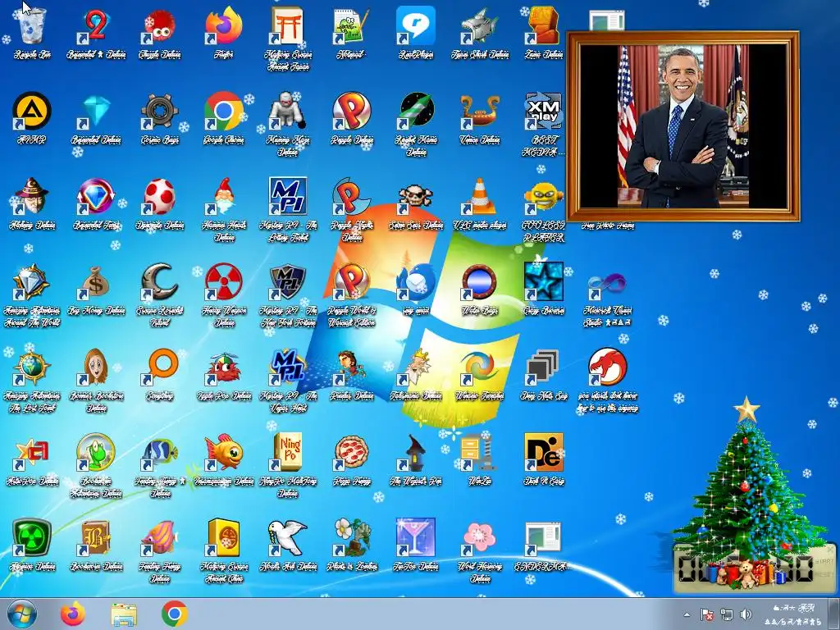
Task: Launch Typer Shark Deluxe icon
Action: pos(479,27)
